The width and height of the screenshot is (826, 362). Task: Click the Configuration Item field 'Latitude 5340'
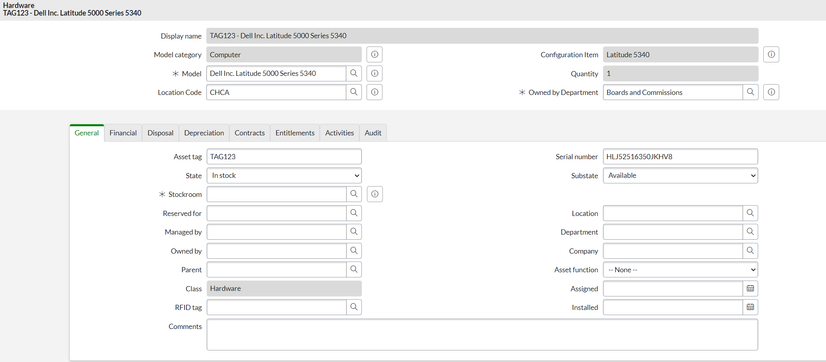click(681, 55)
